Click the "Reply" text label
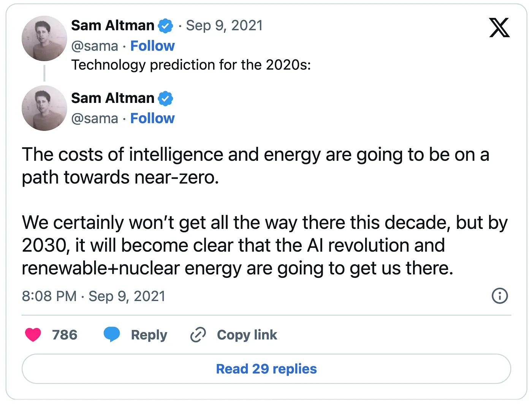Screen dimensions: 532x405 pos(149,335)
